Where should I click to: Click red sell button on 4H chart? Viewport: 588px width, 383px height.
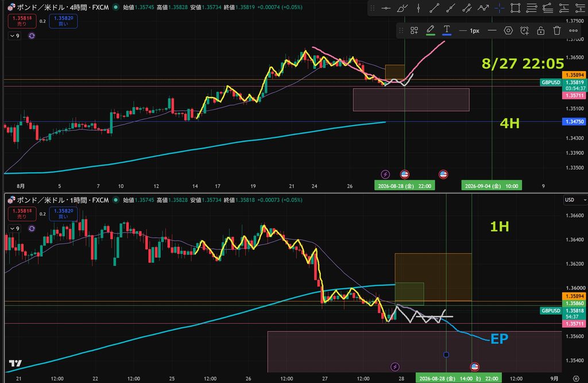click(22, 21)
